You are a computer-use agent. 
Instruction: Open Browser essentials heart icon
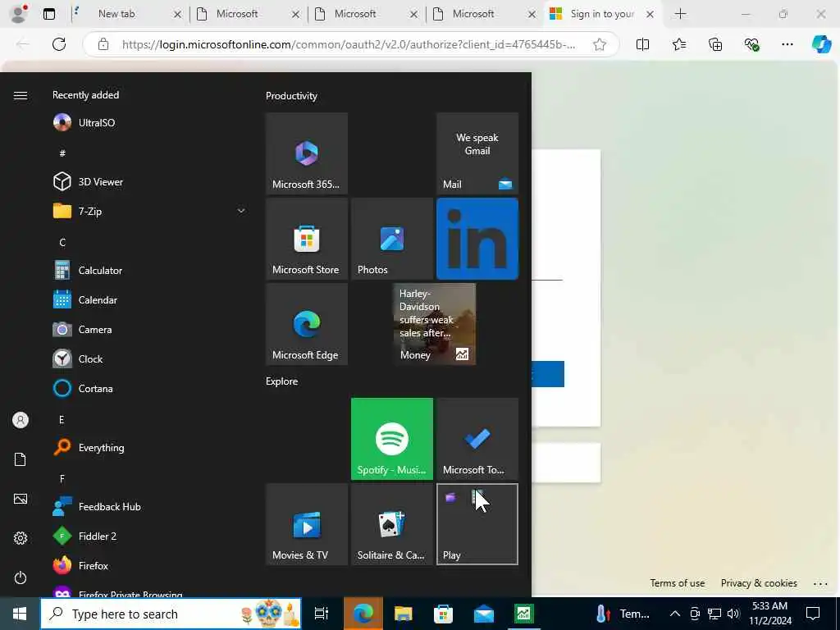751,44
